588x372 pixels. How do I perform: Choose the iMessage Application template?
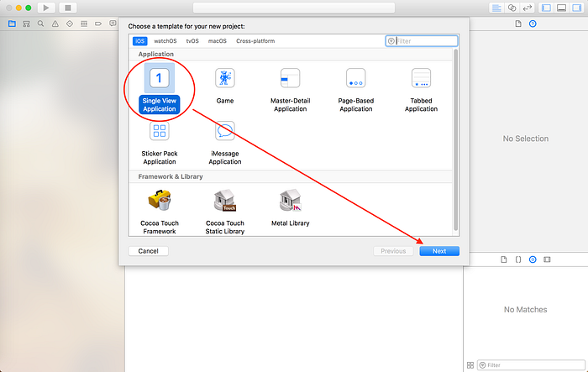point(225,143)
